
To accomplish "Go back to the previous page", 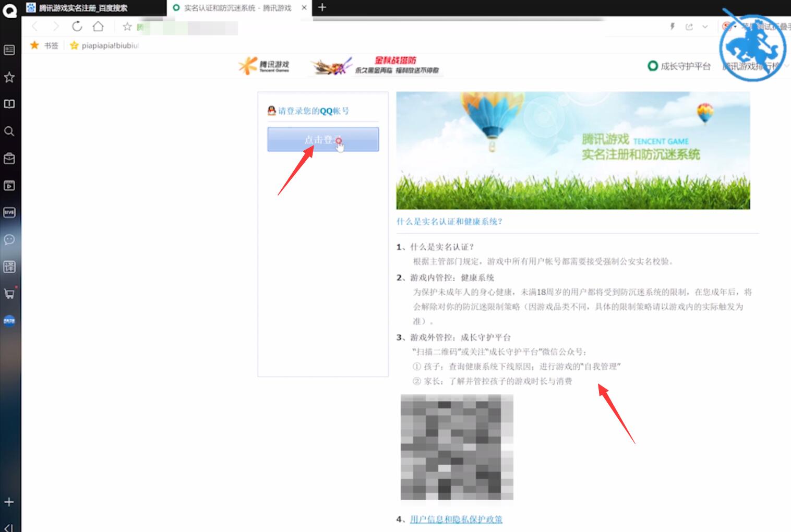I will [35, 26].
